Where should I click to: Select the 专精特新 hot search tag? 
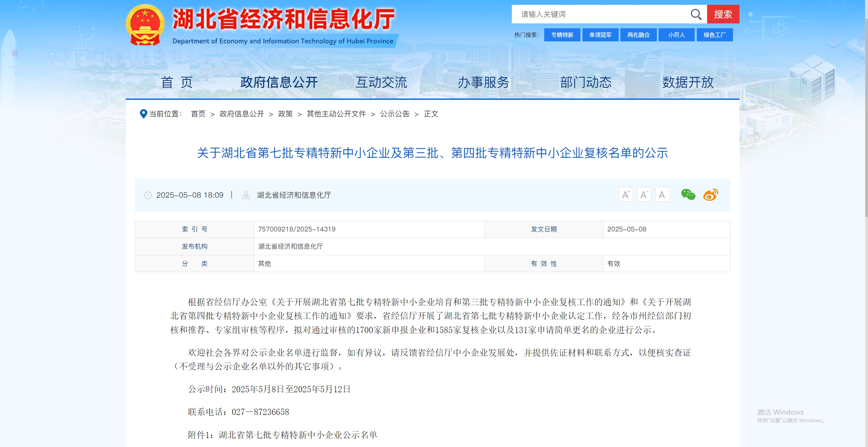(562, 35)
